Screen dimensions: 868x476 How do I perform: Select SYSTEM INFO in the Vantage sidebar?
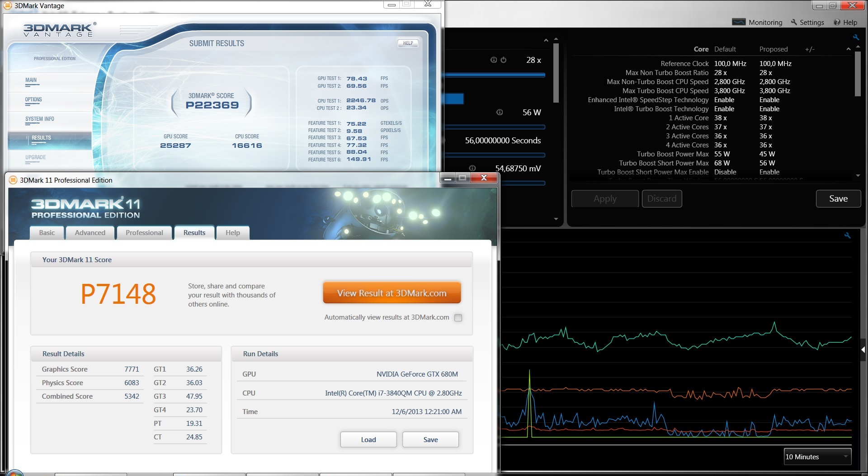coord(40,119)
